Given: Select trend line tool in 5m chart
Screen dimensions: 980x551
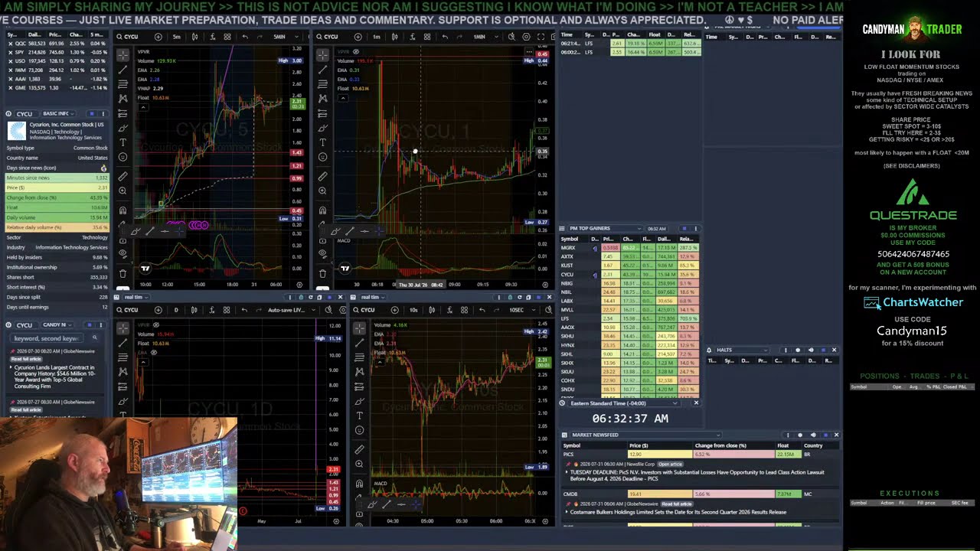Looking at the screenshot, I should click(x=122, y=70).
